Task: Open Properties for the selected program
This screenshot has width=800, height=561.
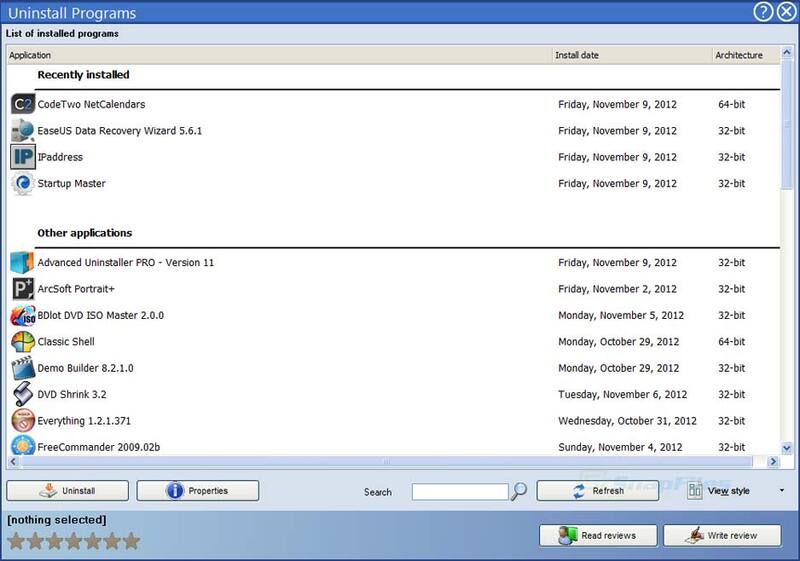Action: (x=197, y=491)
